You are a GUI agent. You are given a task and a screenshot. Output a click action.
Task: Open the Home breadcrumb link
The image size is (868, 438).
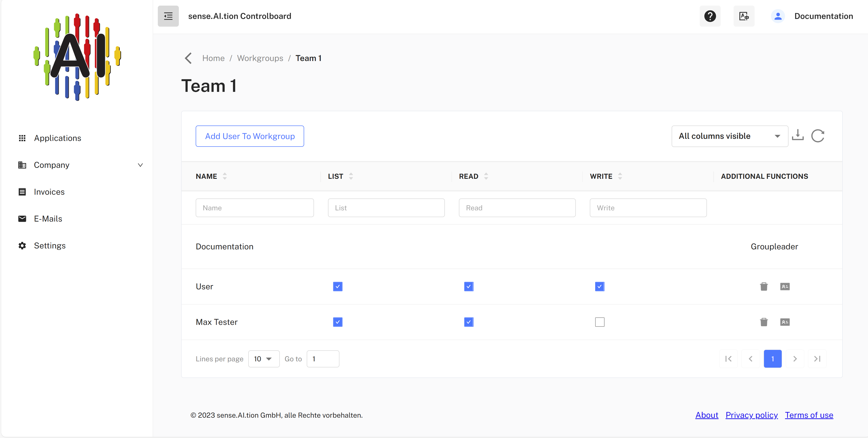213,58
